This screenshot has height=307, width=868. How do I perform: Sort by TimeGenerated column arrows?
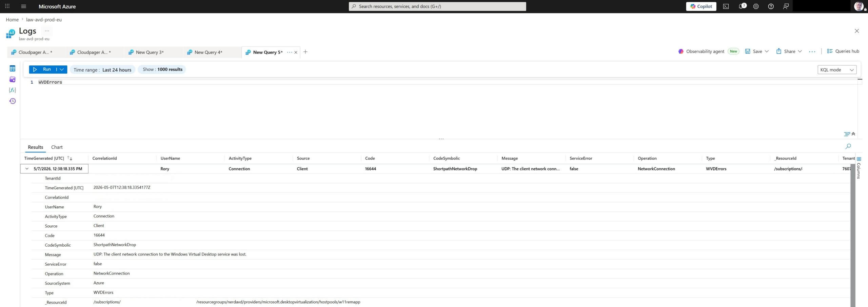(70, 158)
